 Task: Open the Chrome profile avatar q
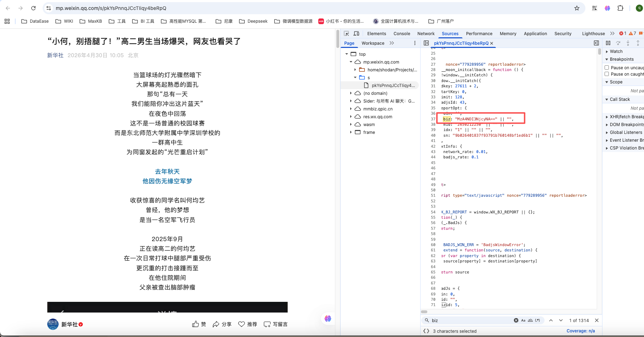pyautogui.click(x=639, y=8)
